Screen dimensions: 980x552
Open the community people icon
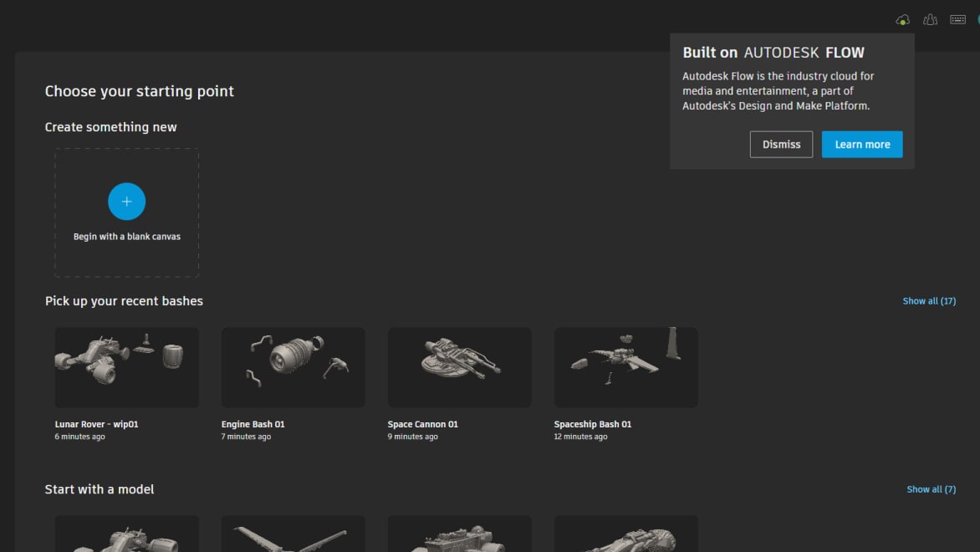coord(930,20)
